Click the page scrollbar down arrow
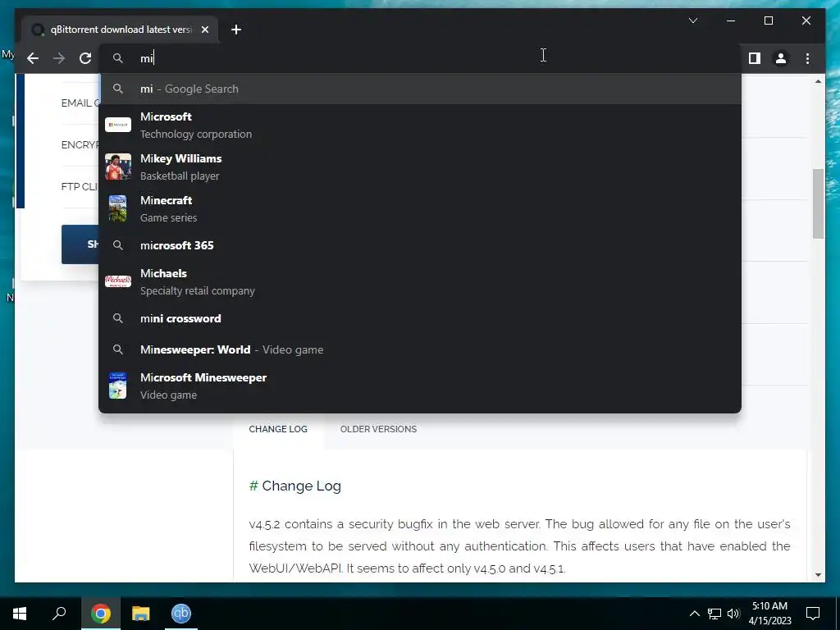Viewport: 840px width, 630px height. point(818,575)
